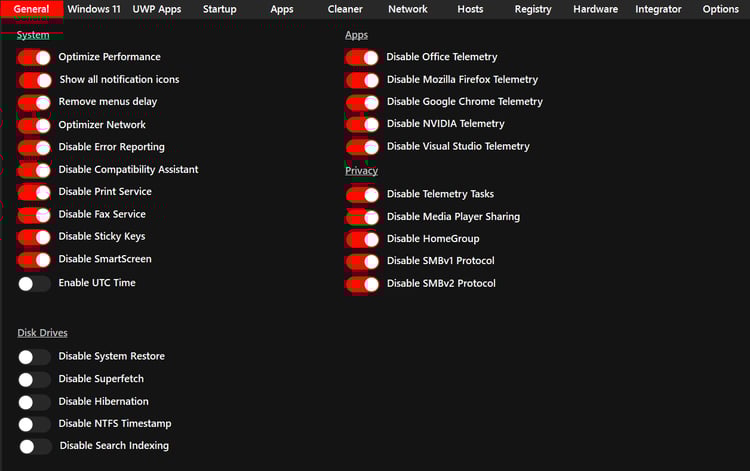Viewport: 750px width, 471px height.
Task: Toggle Optimizer Network switch
Action: (34, 125)
